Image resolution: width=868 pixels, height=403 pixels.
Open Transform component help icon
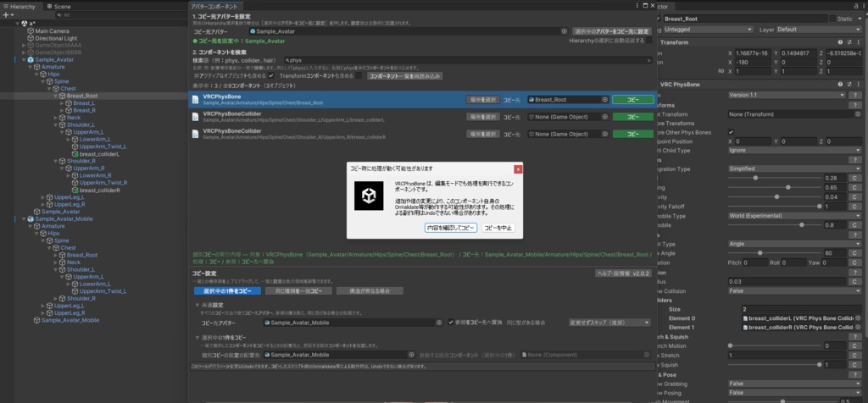click(x=840, y=42)
